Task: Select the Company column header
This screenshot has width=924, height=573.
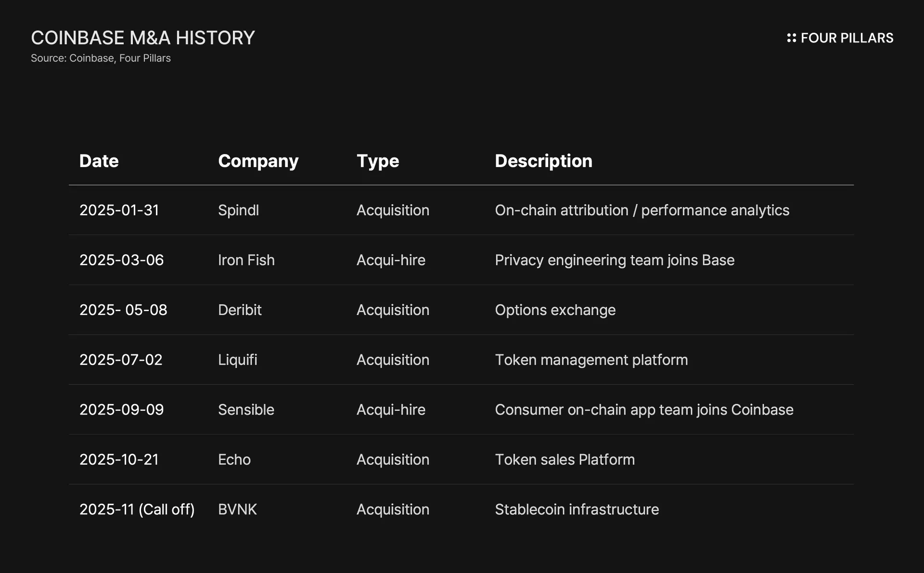Action: [258, 161]
